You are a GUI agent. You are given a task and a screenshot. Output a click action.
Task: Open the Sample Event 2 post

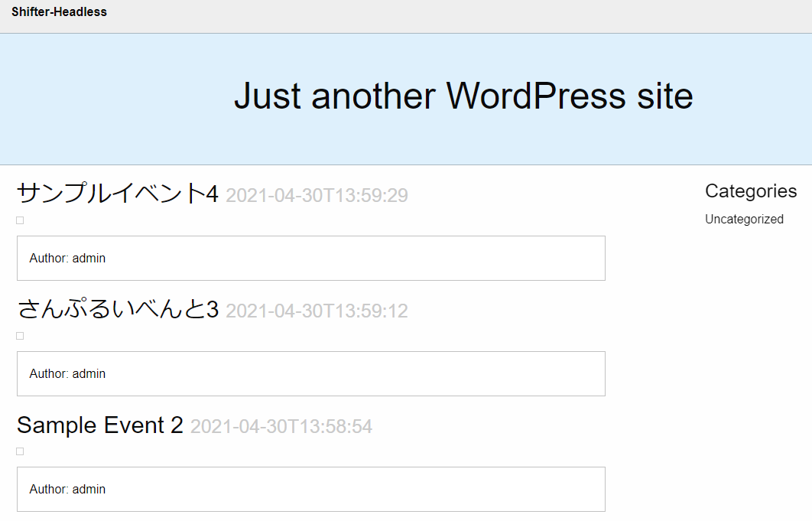100,425
